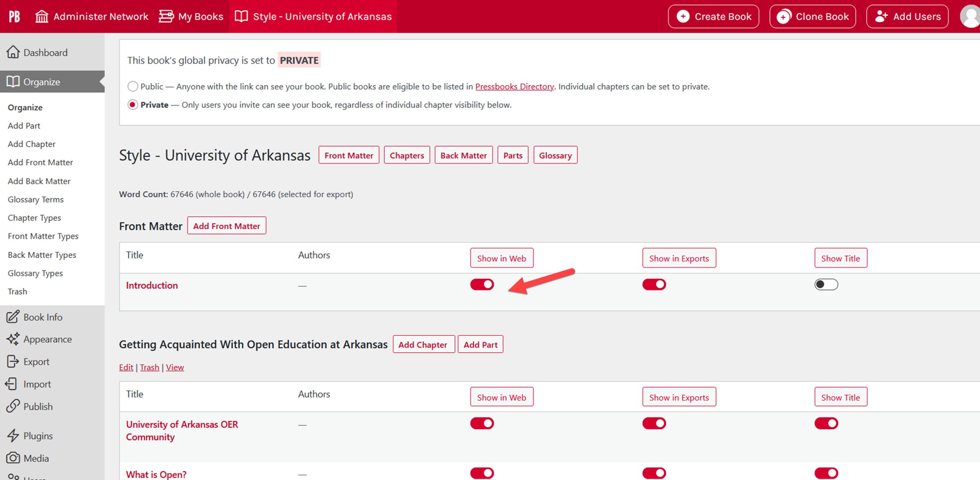Switch to Front Matter tab
Viewport: 980px width, 480px height.
[x=349, y=155]
